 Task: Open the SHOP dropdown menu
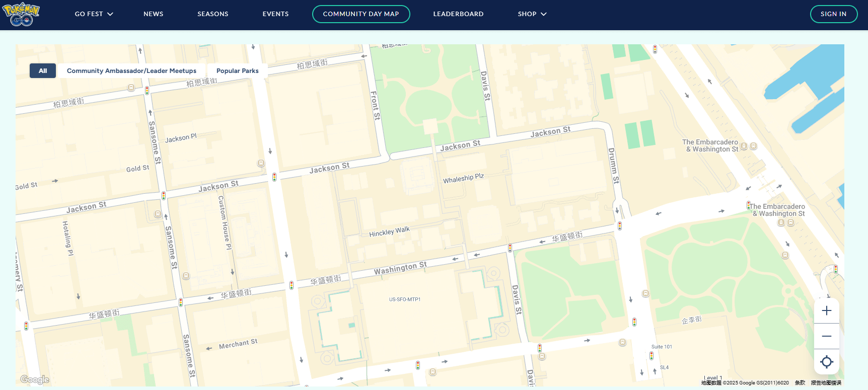point(532,14)
